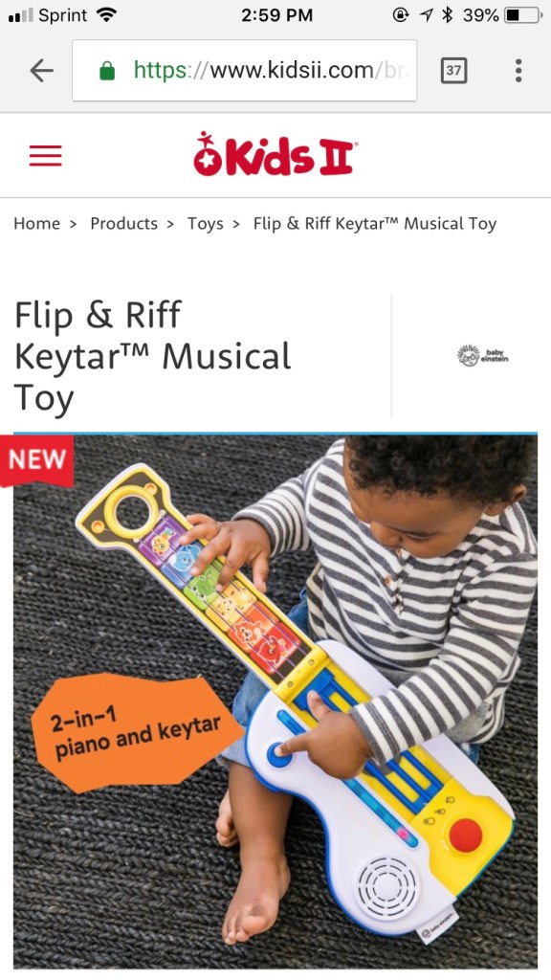551x980 pixels.
Task: Select the Flip & Riff Keytar breadcrumb item
Action: click(x=375, y=224)
